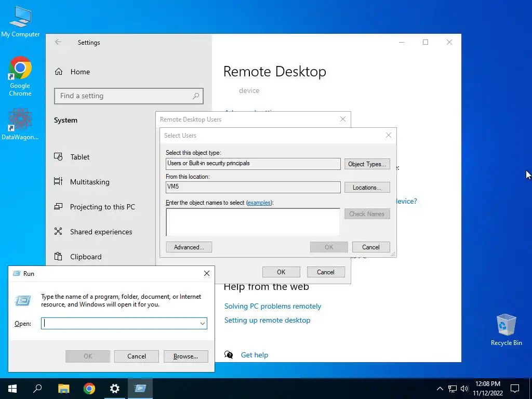Select the Shared experiences icon
The width and height of the screenshot is (532, 399).
tap(58, 231)
